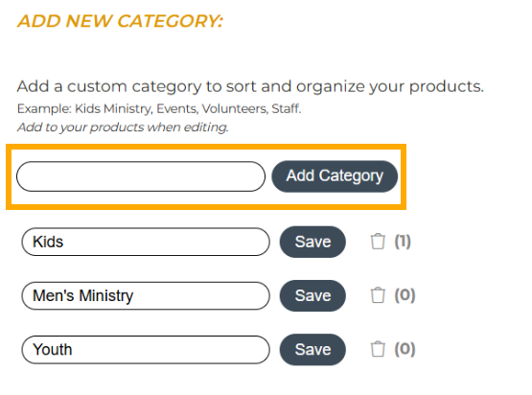Click the (1) product count for Kids
Viewport: 532px width, 395px height.
tap(403, 242)
